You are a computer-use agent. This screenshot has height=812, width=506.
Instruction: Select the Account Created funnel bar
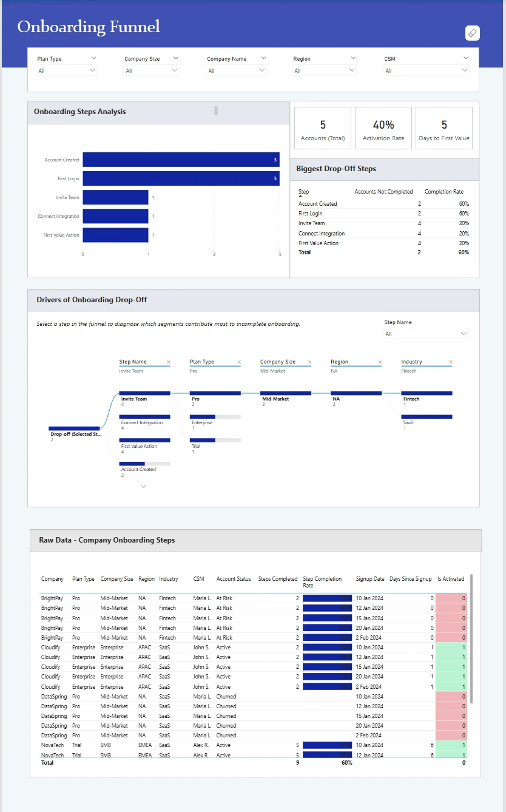click(181, 160)
